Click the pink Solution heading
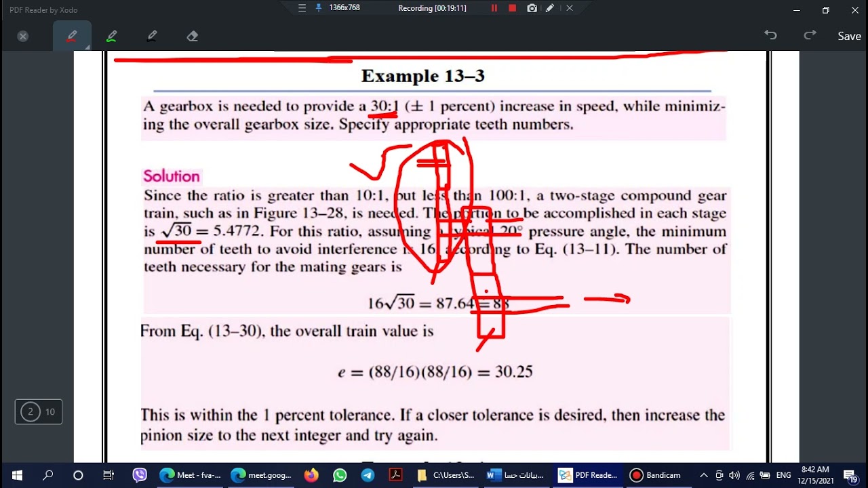The width and height of the screenshot is (868, 488). (x=172, y=176)
